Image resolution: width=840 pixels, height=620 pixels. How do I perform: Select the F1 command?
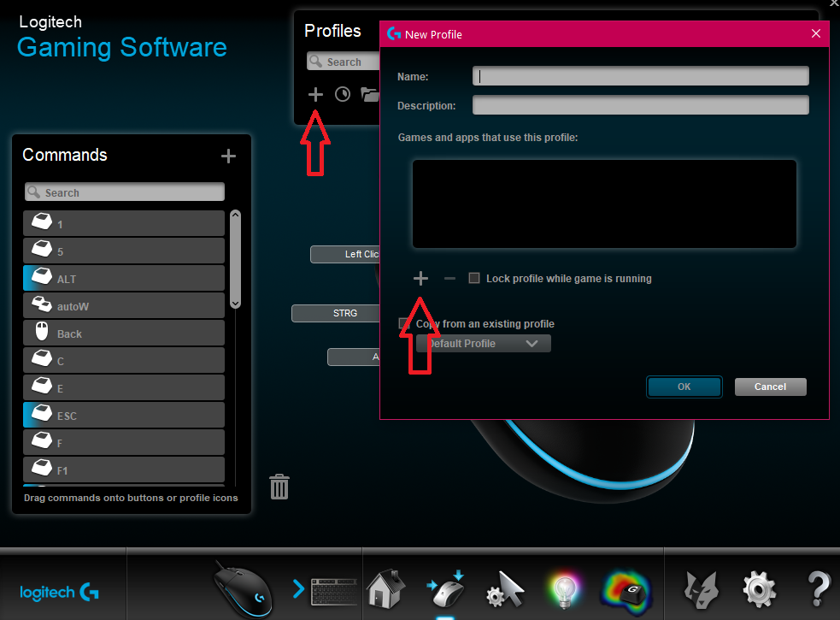pyautogui.click(x=124, y=469)
